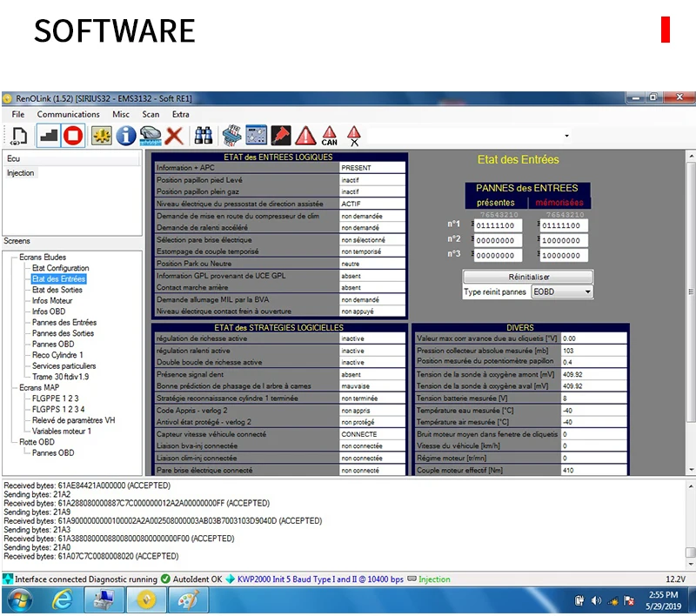This screenshot has width=696, height=616.
Task: Select FLGPPS 1 2 3 4 screen
Action: point(58,409)
